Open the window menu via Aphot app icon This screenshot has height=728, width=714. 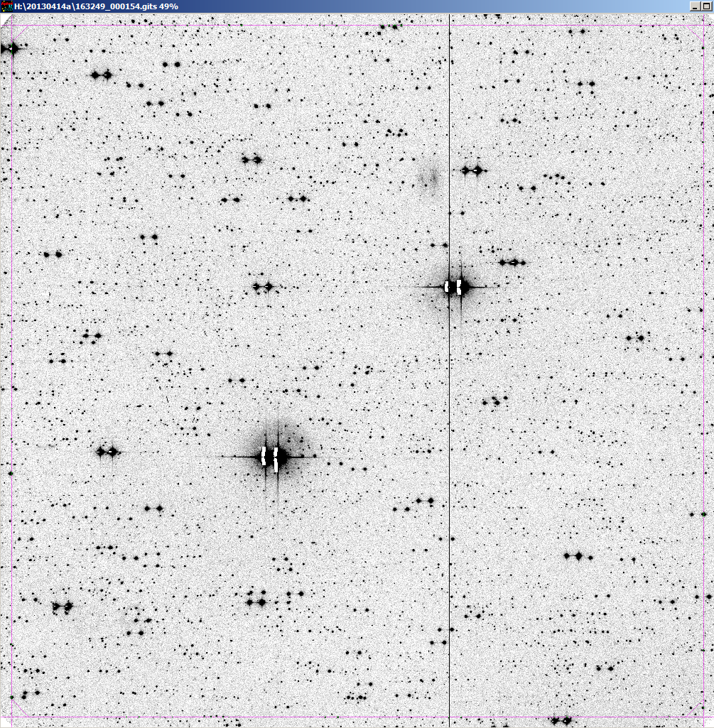tap(6, 6)
